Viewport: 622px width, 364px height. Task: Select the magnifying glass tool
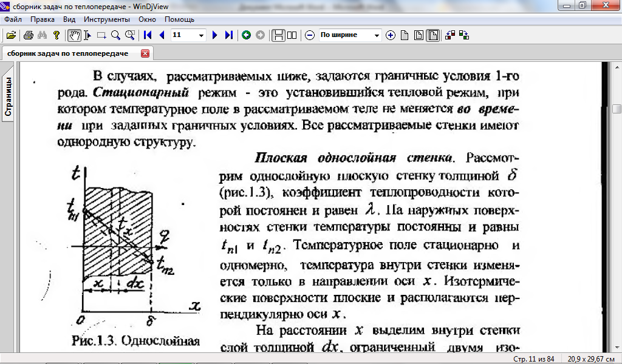115,35
